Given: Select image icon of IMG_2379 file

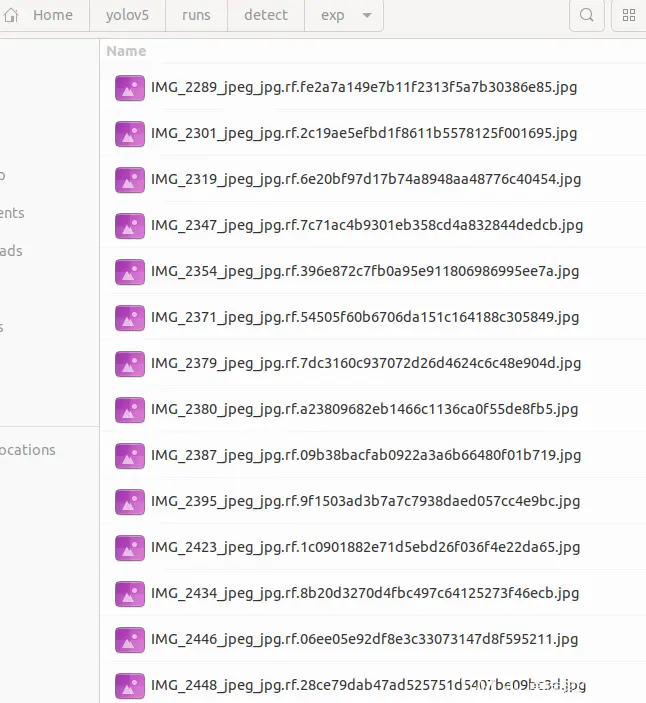Looking at the screenshot, I should pyautogui.click(x=130, y=364).
